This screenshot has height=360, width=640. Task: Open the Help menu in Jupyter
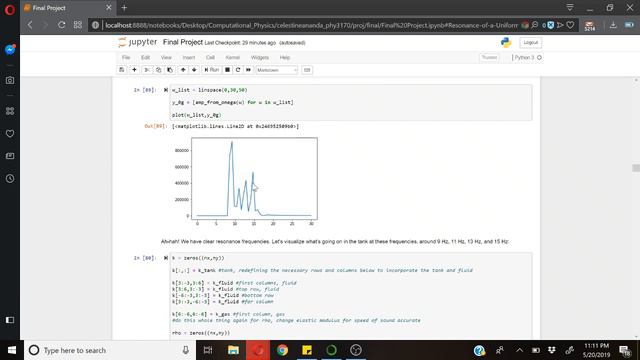(284, 58)
